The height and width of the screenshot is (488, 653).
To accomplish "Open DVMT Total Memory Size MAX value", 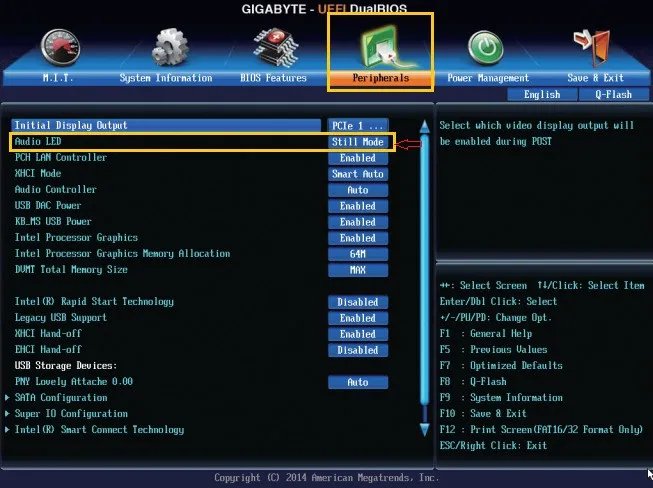I will (x=358, y=270).
